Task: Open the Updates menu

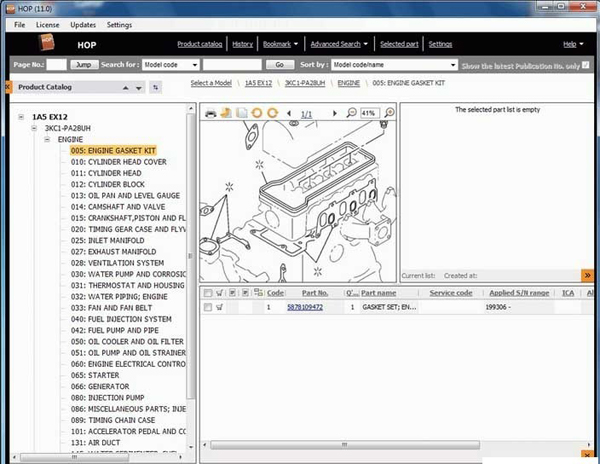Action: tap(84, 24)
